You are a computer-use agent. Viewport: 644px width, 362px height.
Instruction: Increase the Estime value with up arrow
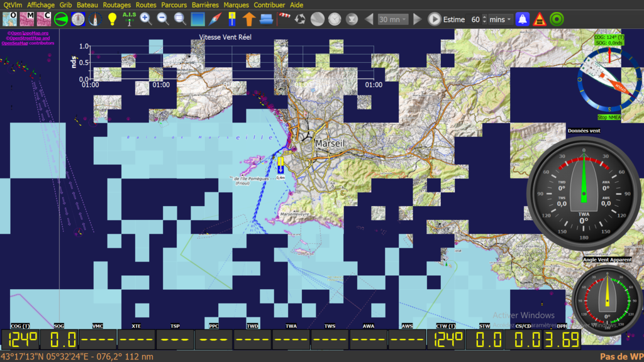pyautogui.click(x=485, y=17)
